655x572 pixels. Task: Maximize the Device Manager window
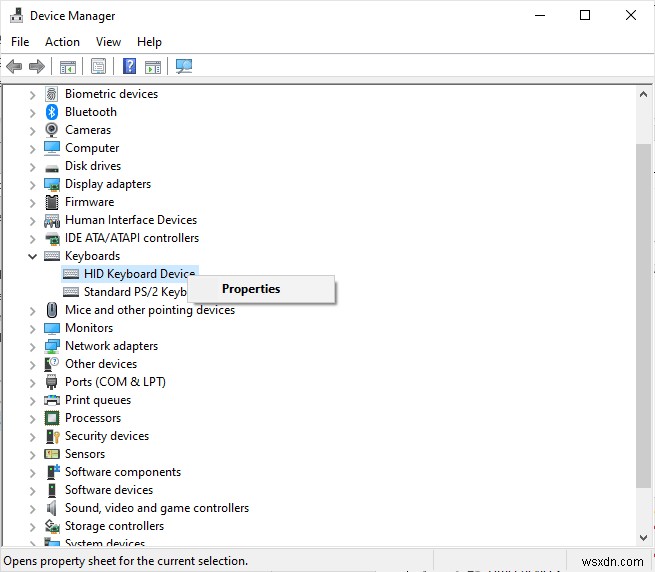[x=585, y=15]
